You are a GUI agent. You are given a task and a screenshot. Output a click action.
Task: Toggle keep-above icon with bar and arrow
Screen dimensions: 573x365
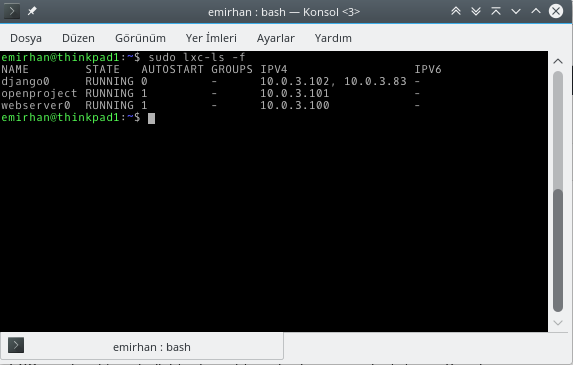496,11
